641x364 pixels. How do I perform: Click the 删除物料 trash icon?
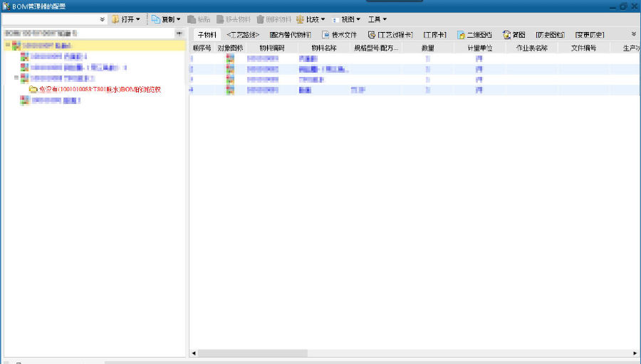tap(260, 19)
